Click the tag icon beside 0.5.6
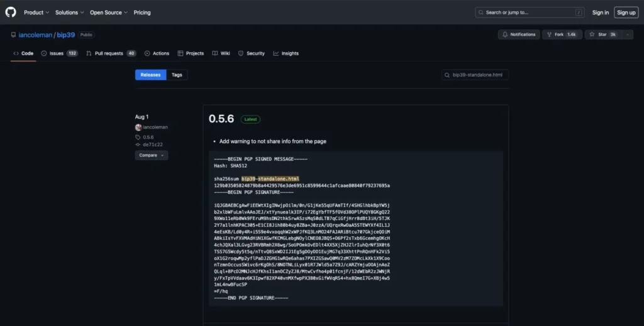This screenshot has height=326, width=644. tap(138, 138)
